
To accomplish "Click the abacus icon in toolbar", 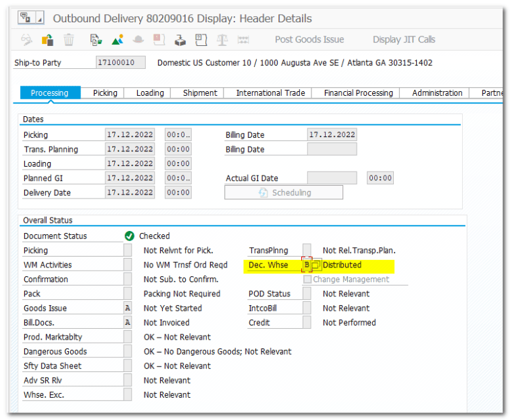I will [243, 40].
